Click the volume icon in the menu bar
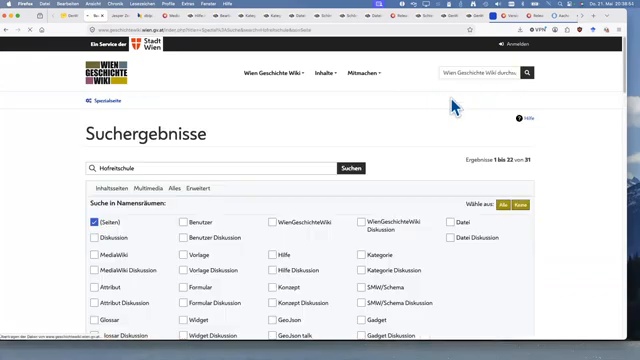This screenshot has height=360, width=640. pos(498,4)
